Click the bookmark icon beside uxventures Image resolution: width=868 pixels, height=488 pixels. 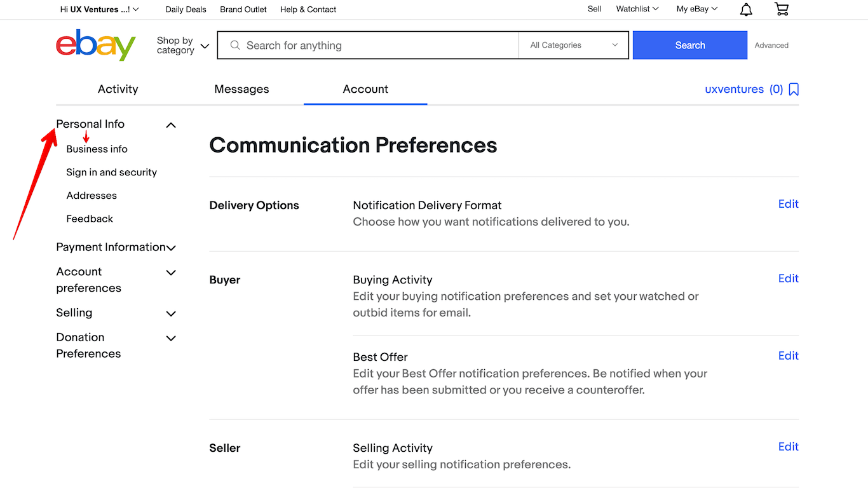(793, 89)
